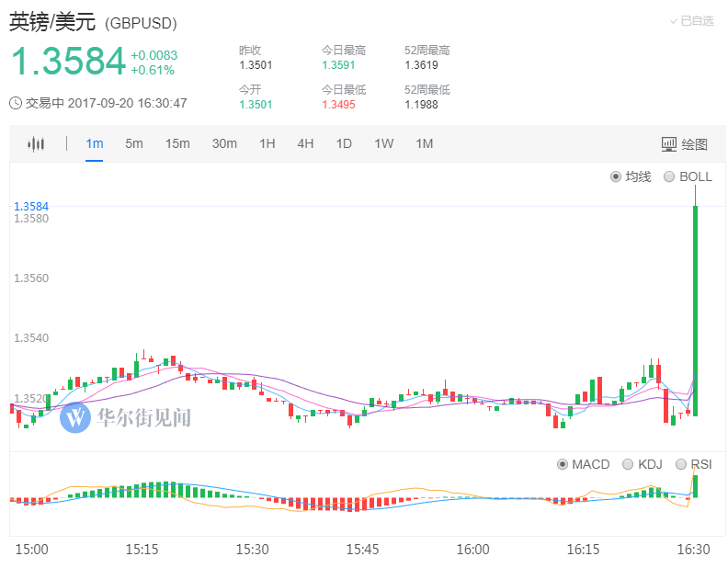Screen dimensions: 728x568
Task: Click the 16:15 time axis label
Action: pyautogui.click(x=583, y=550)
